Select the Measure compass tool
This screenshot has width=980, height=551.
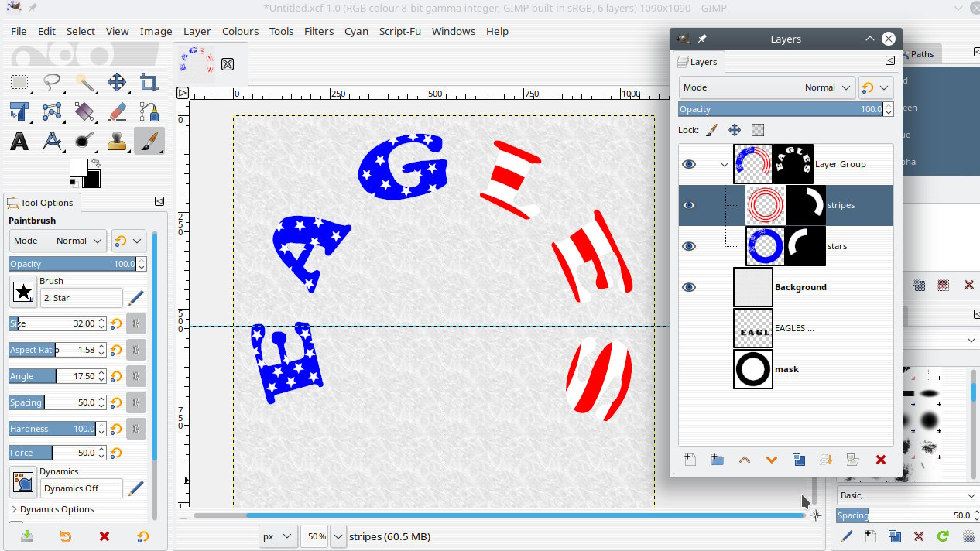(52, 141)
